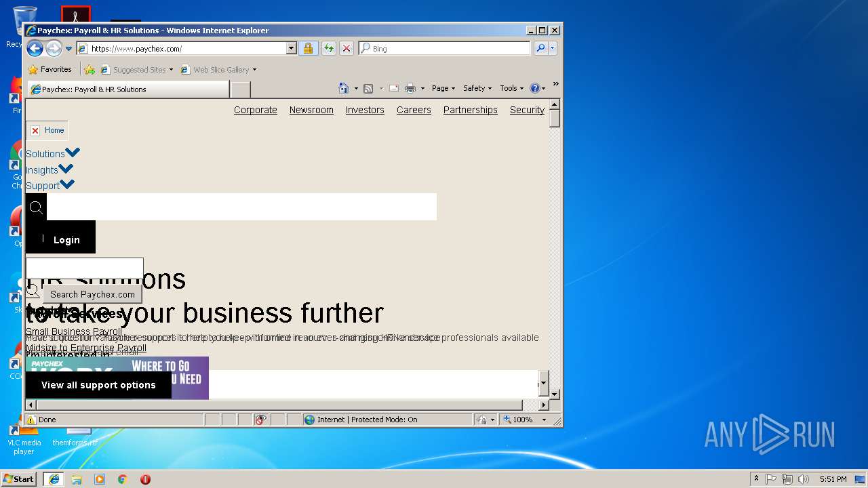The image size is (868, 488).
Task: Expand the Solutions menu chevron
Action: [x=73, y=152]
